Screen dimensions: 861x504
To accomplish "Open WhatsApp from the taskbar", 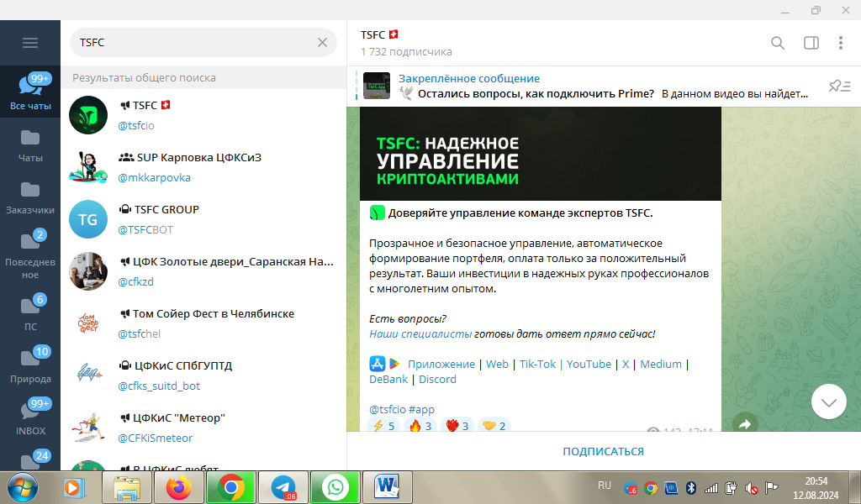I will [335, 487].
